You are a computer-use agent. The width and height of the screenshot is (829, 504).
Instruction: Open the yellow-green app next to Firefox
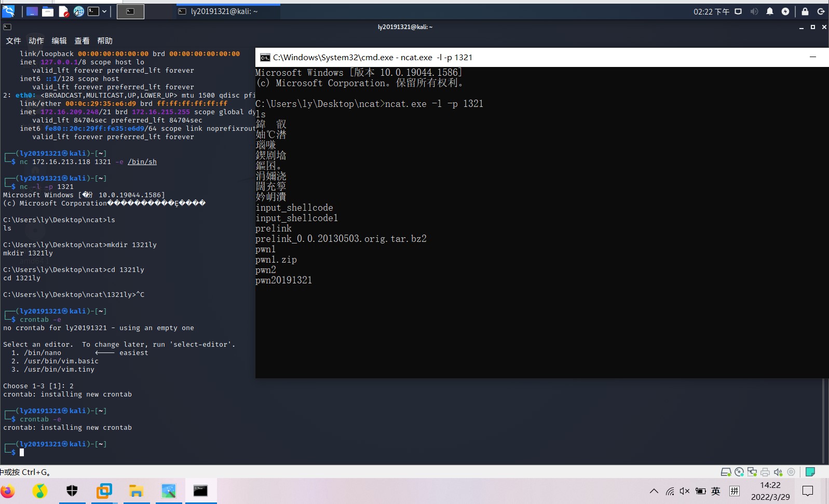[x=40, y=491]
